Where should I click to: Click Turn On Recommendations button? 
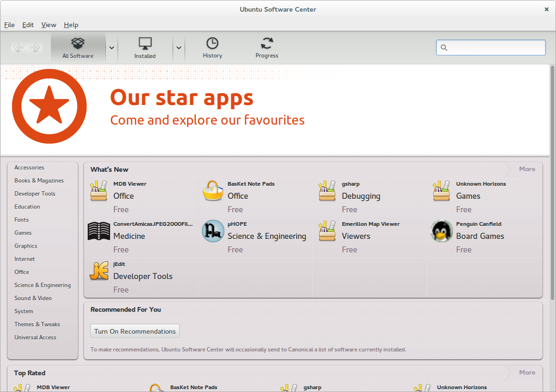click(x=135, y=331)
